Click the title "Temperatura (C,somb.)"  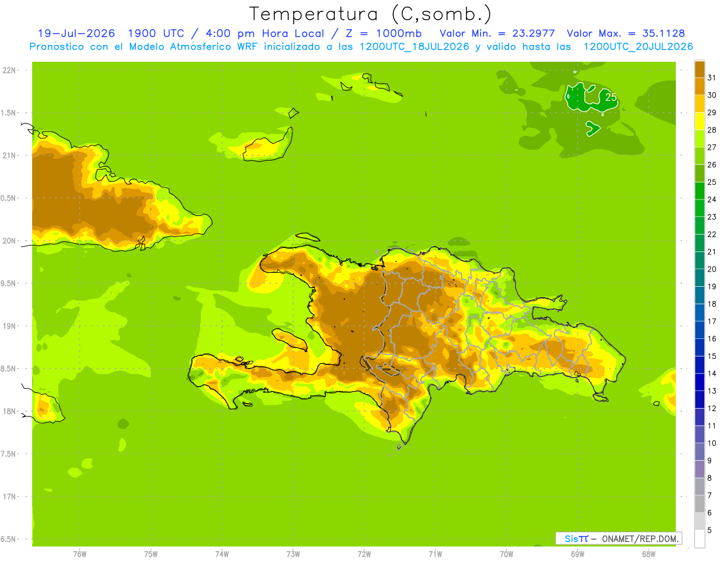[369, 14]
